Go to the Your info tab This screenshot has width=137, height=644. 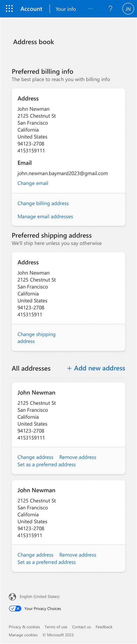click(x=66, y=9)
